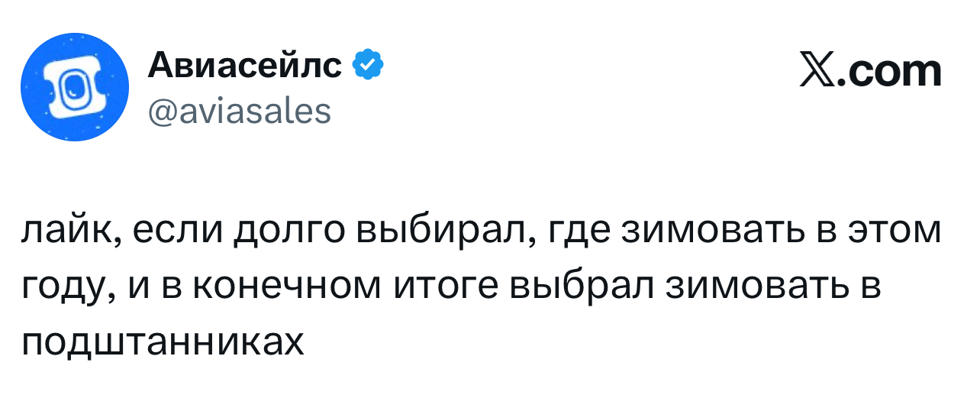Click the @aviasales handle
The height and width of the screenshot is (395, 980).
click(239, 112)
